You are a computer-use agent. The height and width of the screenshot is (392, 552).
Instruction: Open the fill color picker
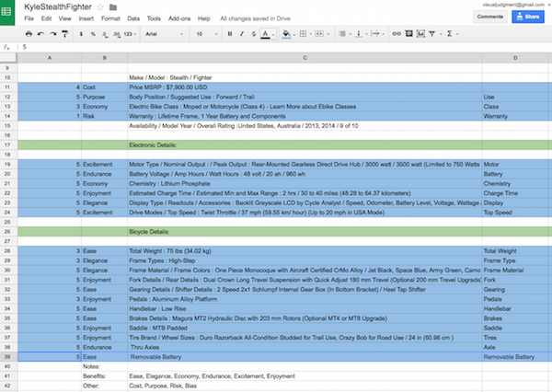(x=286, y=33)
